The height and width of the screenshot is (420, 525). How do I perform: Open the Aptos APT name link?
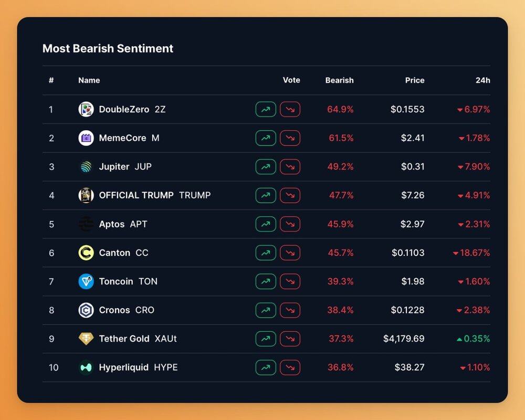coord(123,224)
